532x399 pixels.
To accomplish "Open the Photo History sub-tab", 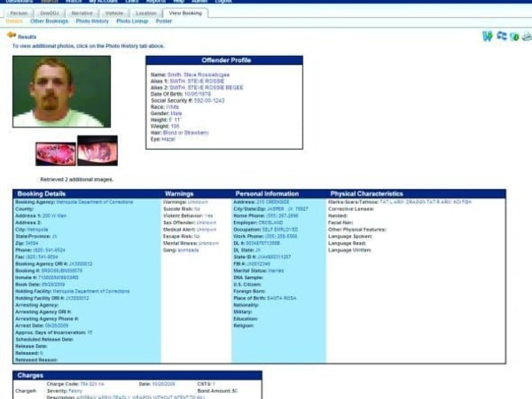I will (x=92, y=21).
